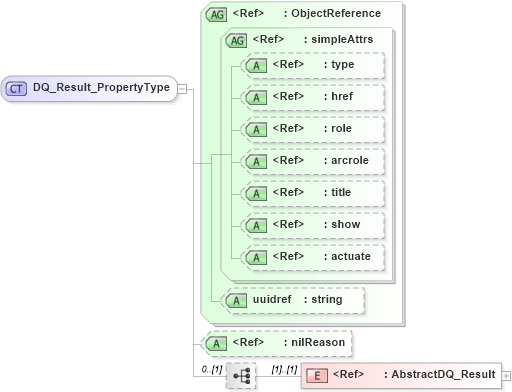Viewport: 512px width, 392px height.
Task: Click the CT icon of DQ_Result_PropertyType
Action: coord(16,89)
